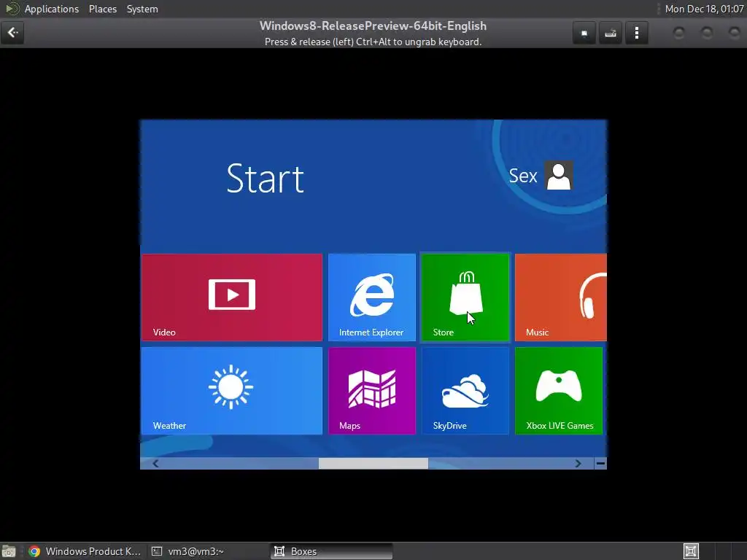This screenshot has width=747, height=560.
Task: Go back using Boxes back arrow
Action: (x=12, y=33)
